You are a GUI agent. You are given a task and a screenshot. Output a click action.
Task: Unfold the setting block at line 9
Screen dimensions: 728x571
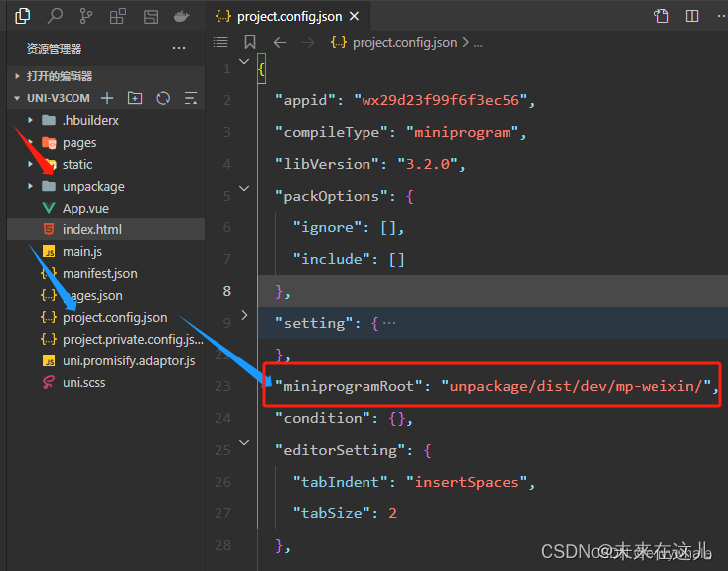click(244, 315)
